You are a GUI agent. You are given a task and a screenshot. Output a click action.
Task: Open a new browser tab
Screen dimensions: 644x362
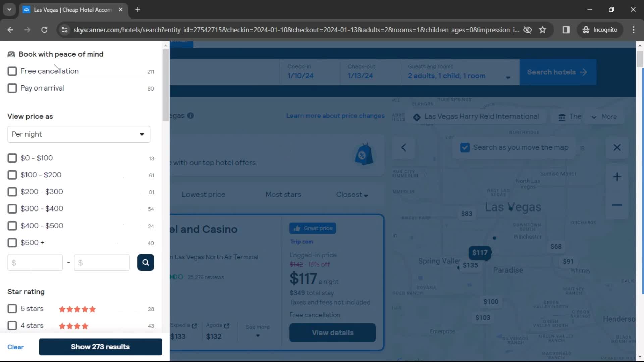[138, 10]
